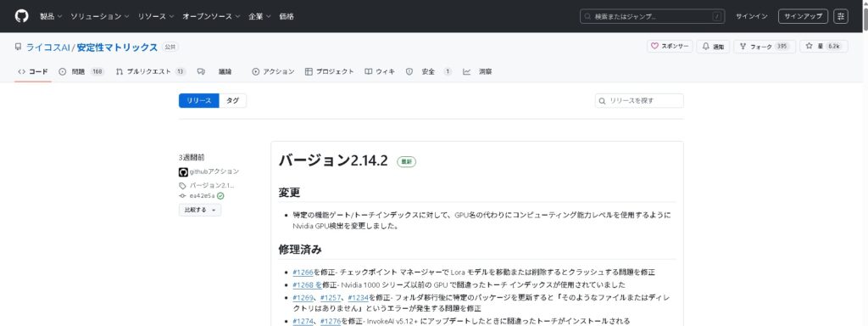The height and width of the screenshot is (326, 868).
Task: Open issue #1266 link
Action: click(303, 273)
